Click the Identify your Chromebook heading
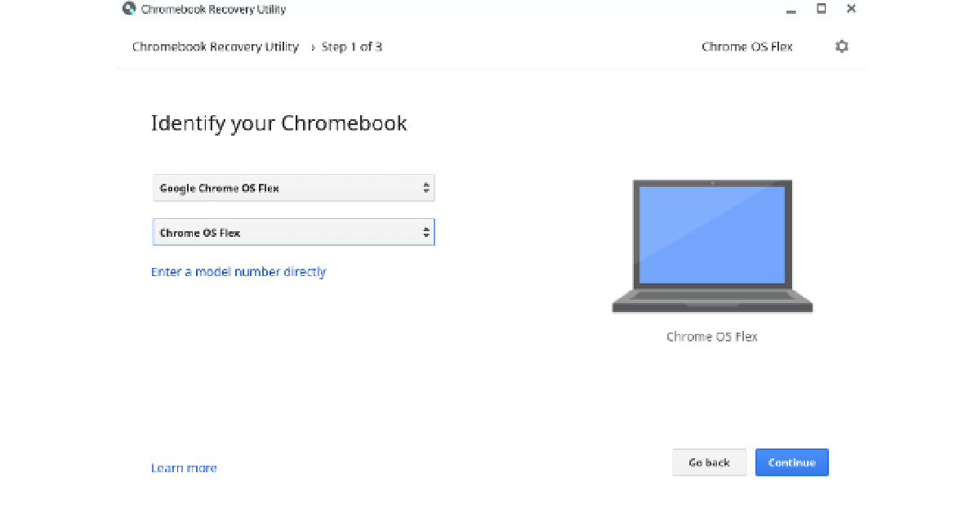This screenshot has width=980, height=513. coord(278,123)
